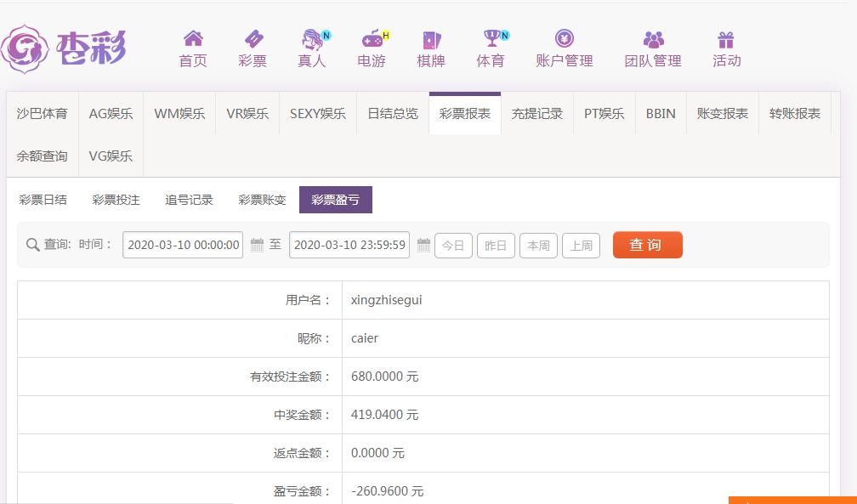This screenshot has height=504, width=857.
Task: Click the 昵称 label cell
Action: click(x=180, y=338)
